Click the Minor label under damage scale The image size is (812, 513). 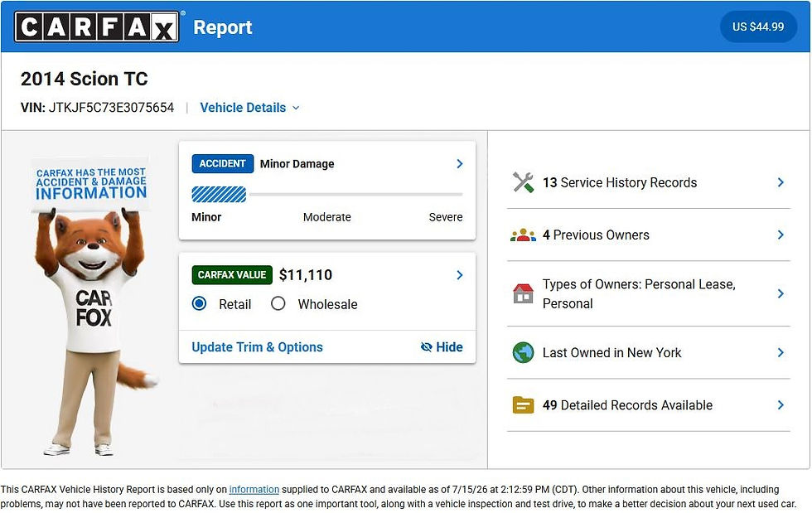(x=206, y=217)
